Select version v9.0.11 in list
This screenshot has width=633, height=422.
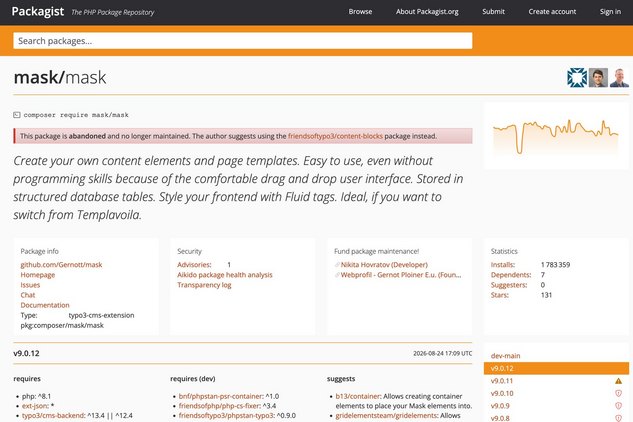(x=502, y=381)
